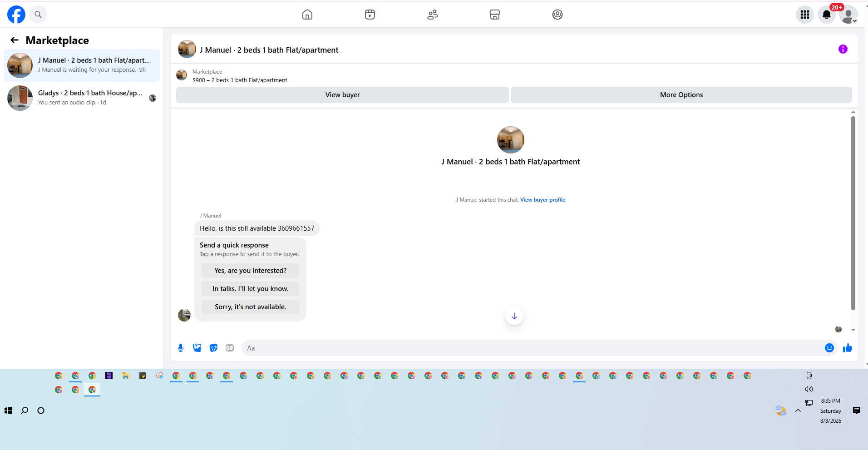Open the purple conversation information icon
The width and height of the screenshot is (868, 450).
click(x=843, y=49)
